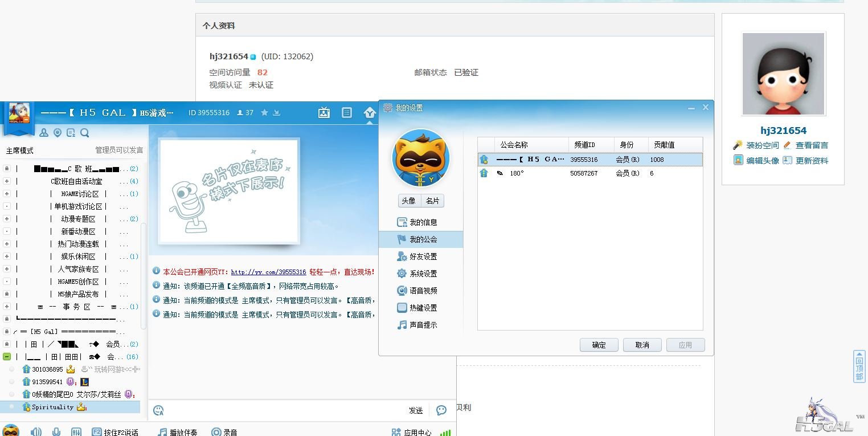Click the locate-me pin icon in YY
Image resolution: width=868 pixels, height=436 pixels.
58,133
